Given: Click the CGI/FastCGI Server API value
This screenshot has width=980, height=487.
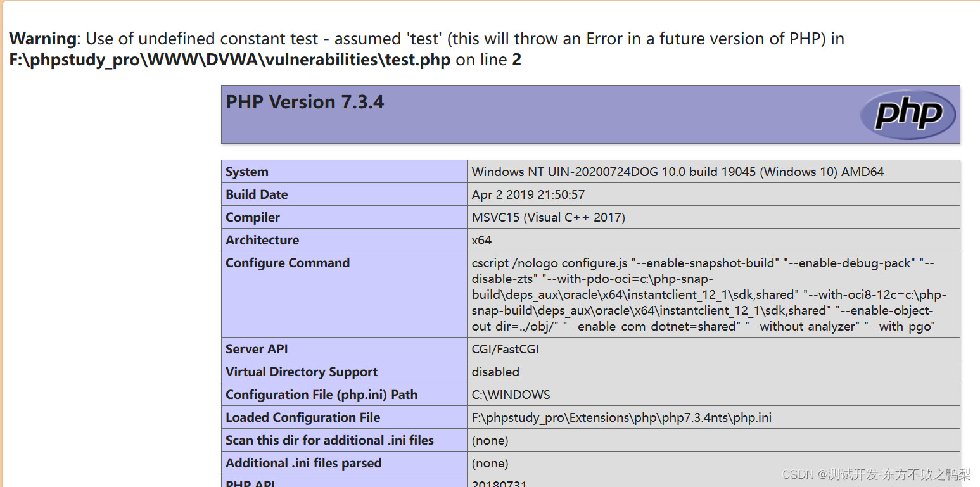Looking at the screenshot, I should 505,349.
